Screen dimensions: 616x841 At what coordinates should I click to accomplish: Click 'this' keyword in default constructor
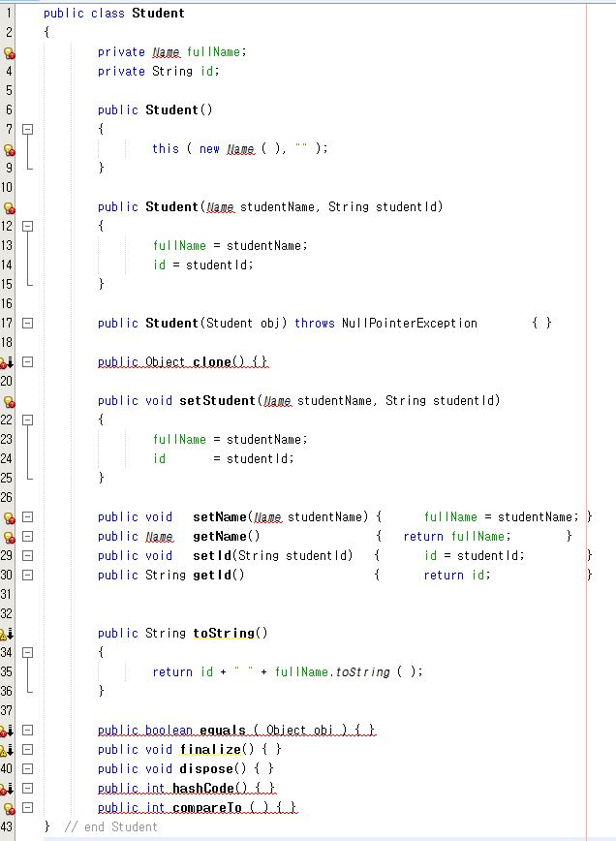165,148
